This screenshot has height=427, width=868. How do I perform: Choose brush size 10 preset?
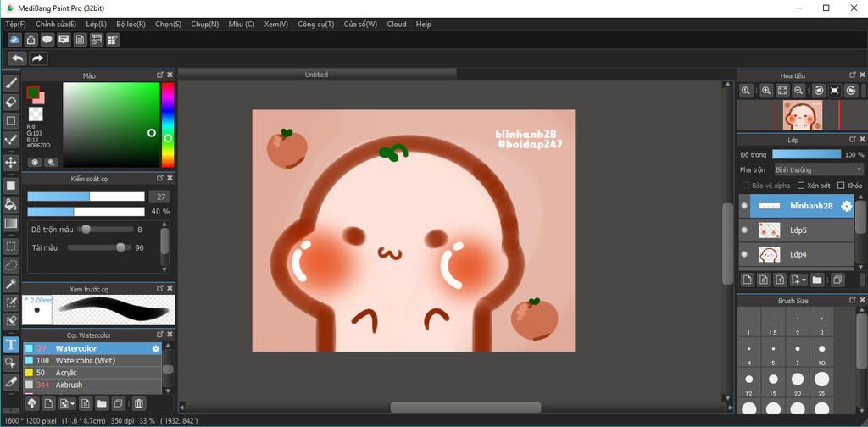tap(821, 354)
